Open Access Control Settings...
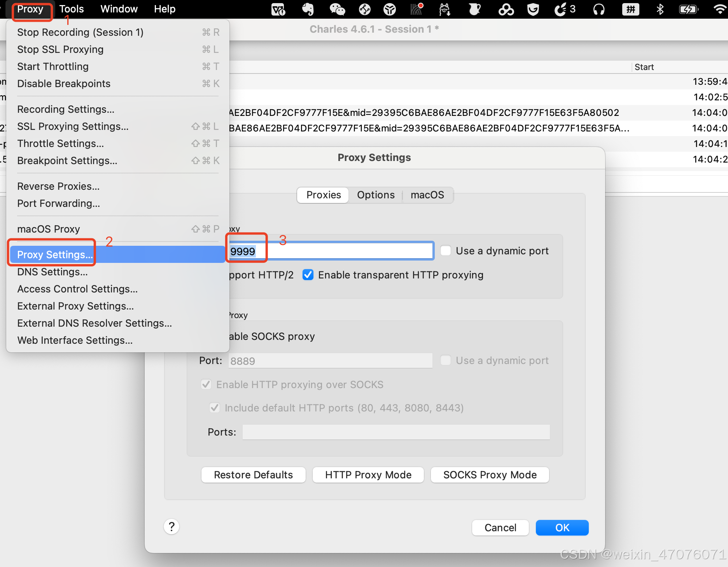The width and height of the screenshot is (728, 567). (x=118, y=289)
